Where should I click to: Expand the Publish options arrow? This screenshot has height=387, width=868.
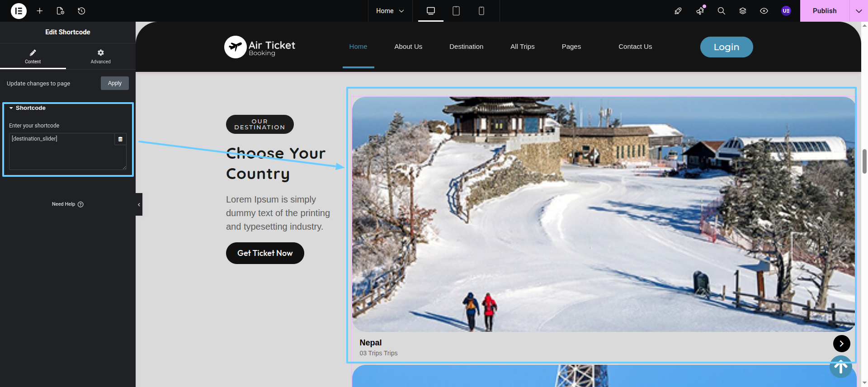[859, 11]
